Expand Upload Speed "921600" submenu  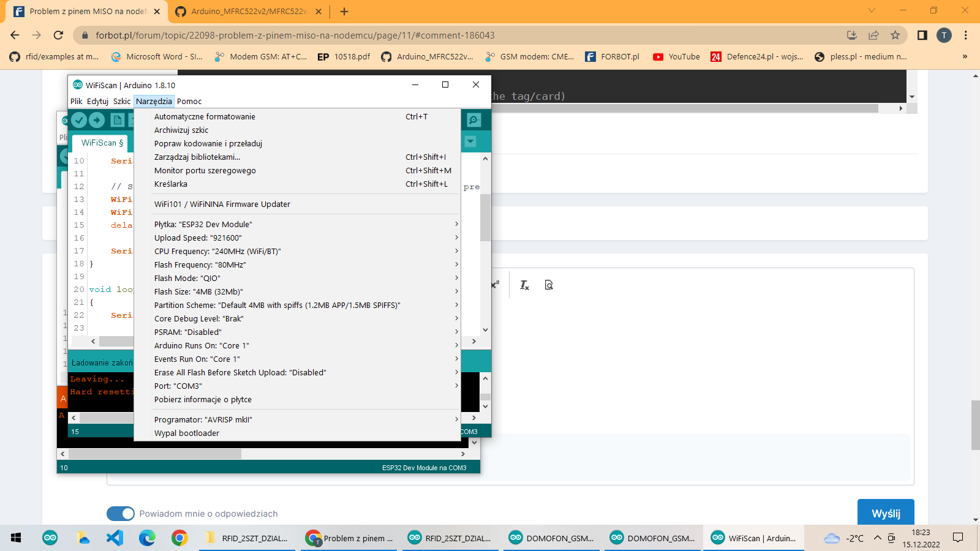click(297, 238)
